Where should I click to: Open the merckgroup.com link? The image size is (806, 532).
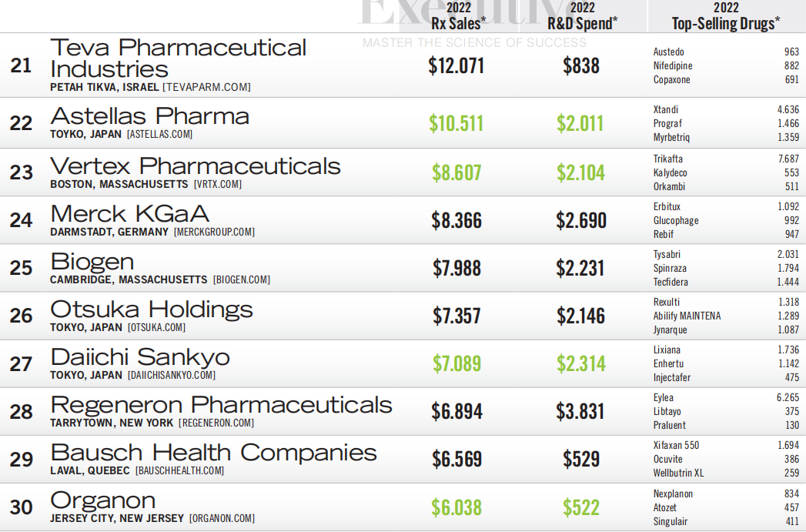coord(214,232)
